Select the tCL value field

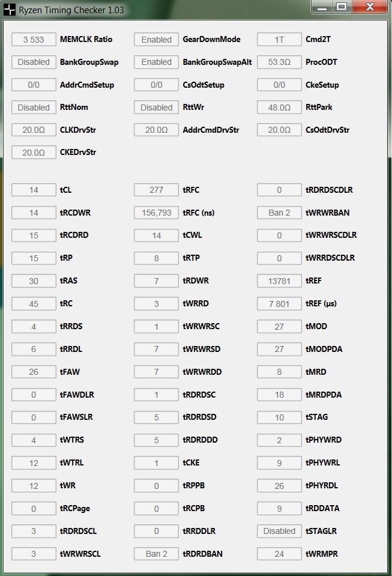[x=34, y=190]
